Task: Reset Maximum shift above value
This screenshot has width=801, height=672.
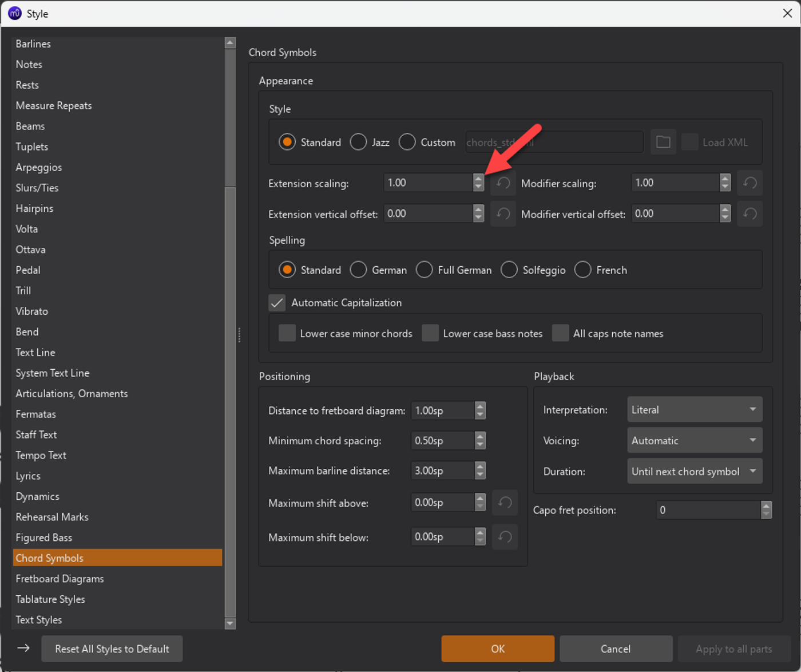Action: pos(505,503)
